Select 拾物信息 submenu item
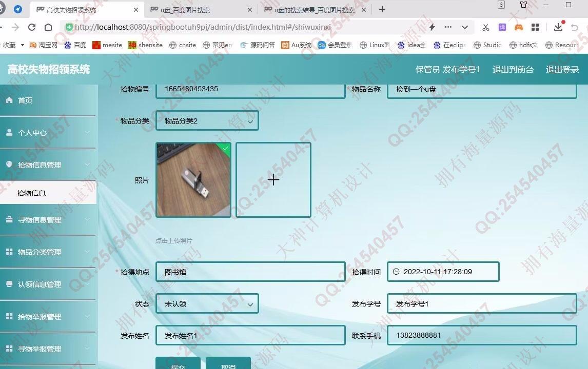Image resolution: width=588 pixels, height=369 pixels. (x=48, y=193)
